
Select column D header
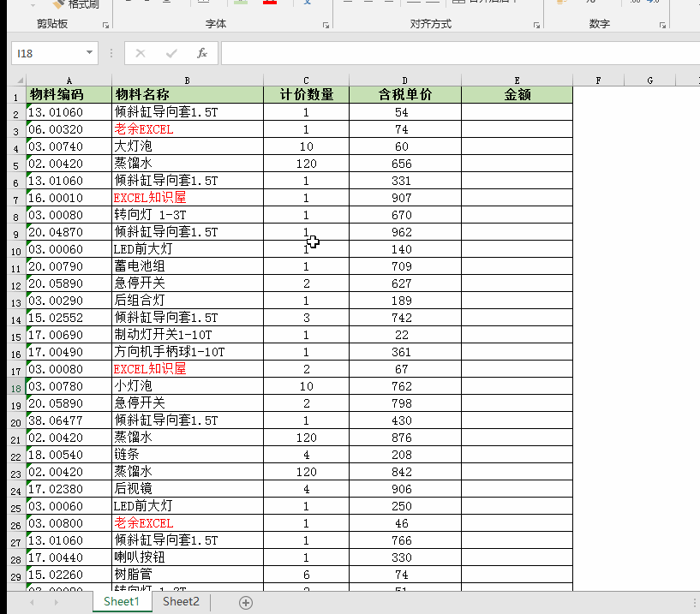[x=405, y=80]
